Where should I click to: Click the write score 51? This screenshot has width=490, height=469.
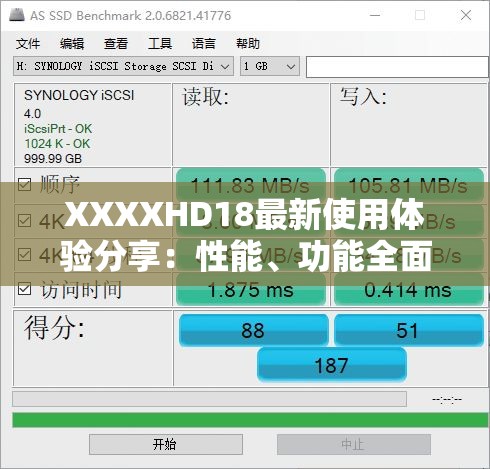coord(409,330)
